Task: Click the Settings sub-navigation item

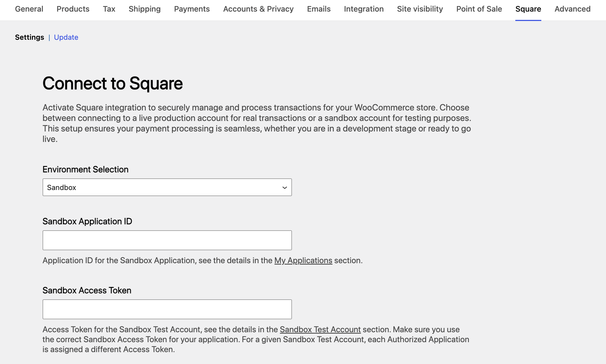Action: click(30, 37)
